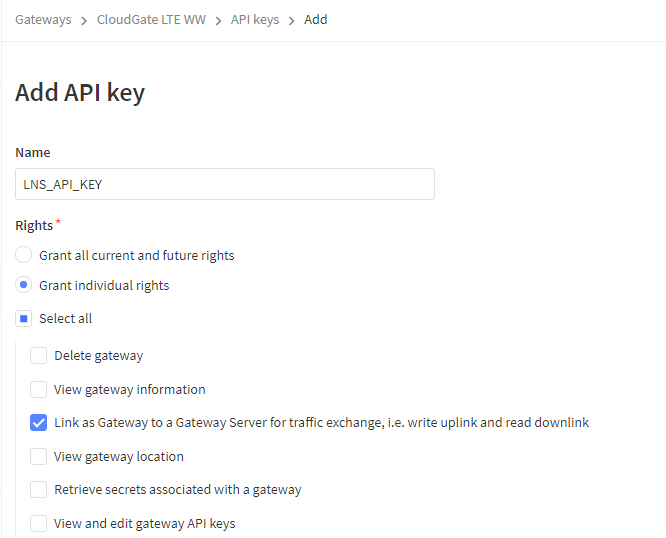The width and height of the screenshot is (666, 538).
Task: Check View gateway location right
Action: tap(38, 456)
